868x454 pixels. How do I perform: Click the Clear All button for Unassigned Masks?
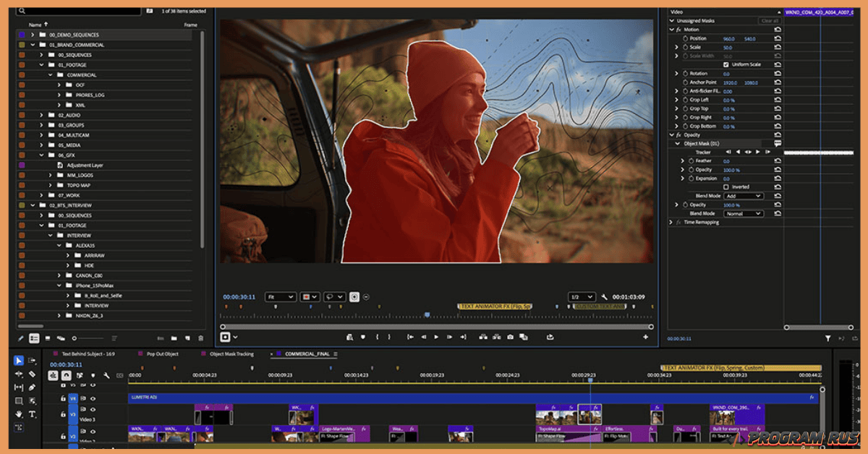[769, 21]
